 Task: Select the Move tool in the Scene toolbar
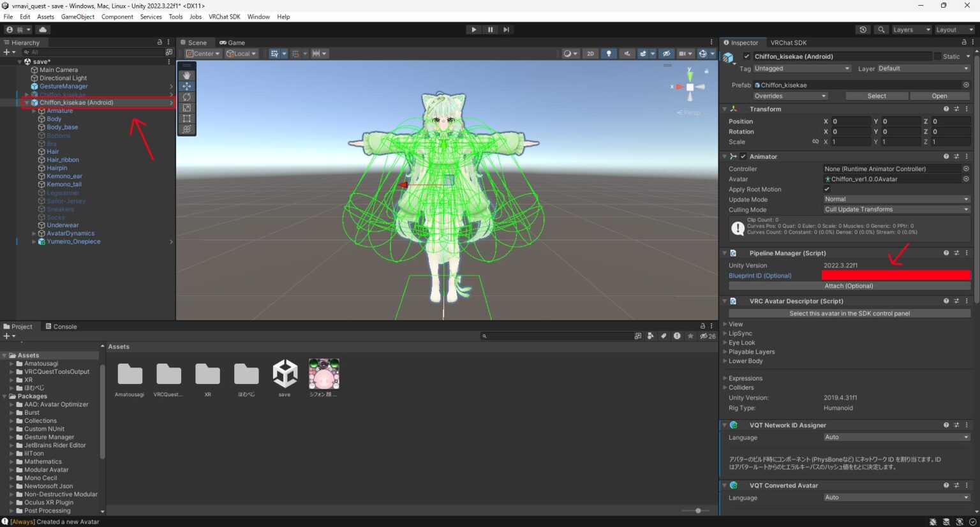(x=187, y=86)
